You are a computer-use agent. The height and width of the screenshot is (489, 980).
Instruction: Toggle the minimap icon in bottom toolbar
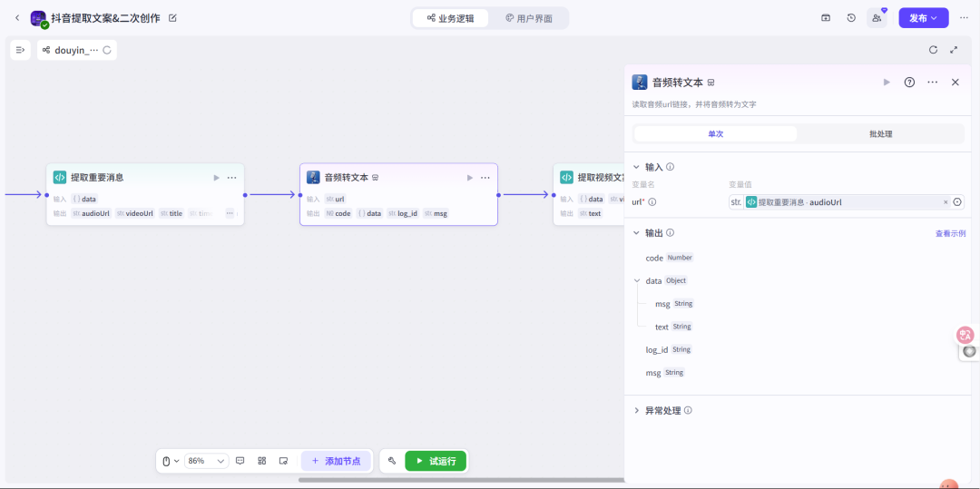click(x=283, y=461)
